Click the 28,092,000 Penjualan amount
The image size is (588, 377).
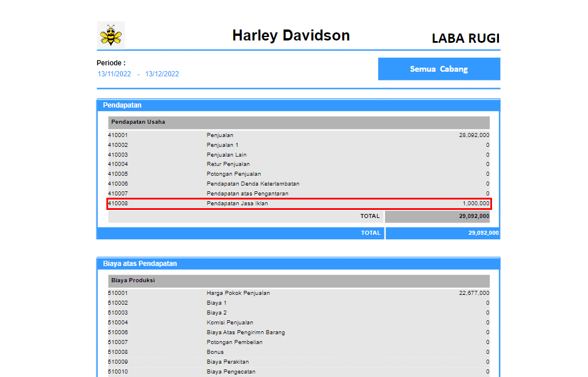click(x=474, y=135)
